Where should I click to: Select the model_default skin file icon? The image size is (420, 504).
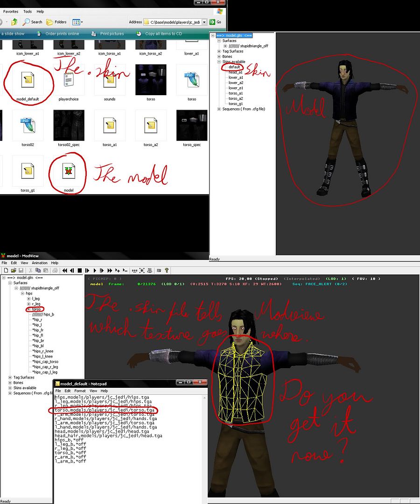click(28, 80)
